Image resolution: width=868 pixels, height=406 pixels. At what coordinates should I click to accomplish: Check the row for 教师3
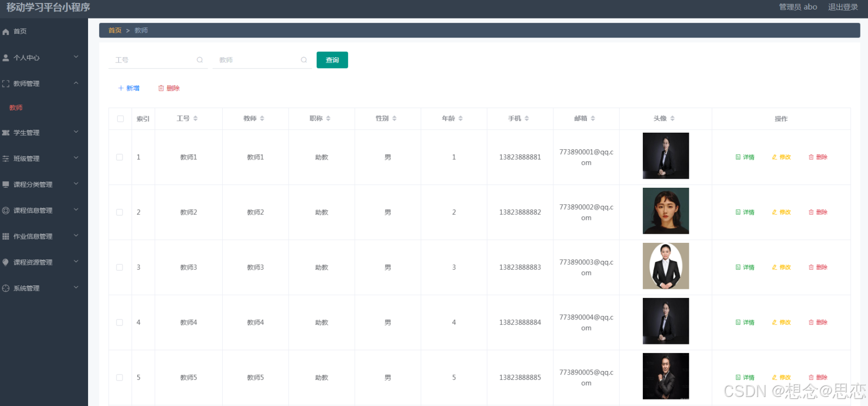pyautogui.click(x=120, y=267)
